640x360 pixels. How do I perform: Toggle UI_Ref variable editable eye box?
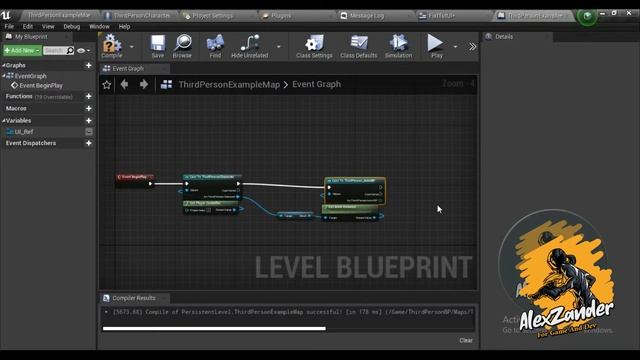pos(89,132)
